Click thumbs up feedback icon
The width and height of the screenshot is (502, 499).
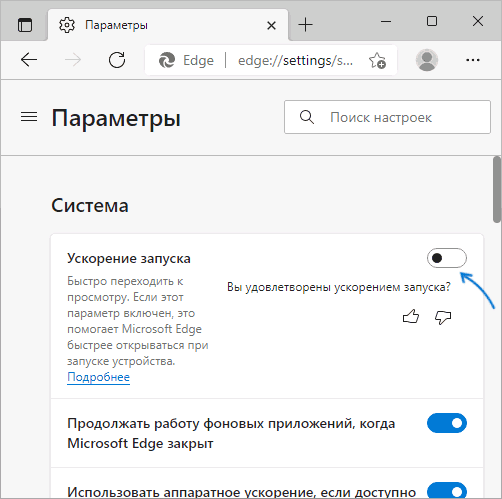point(411,317)
